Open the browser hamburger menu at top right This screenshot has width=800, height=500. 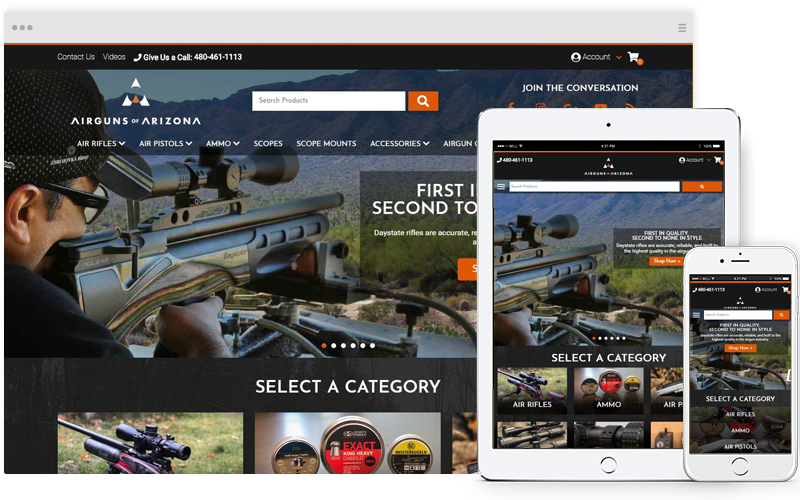tap(682, 27)
